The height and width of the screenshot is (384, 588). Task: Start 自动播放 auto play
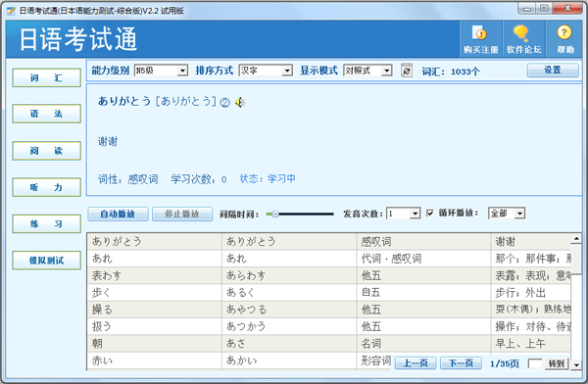[x=118, y=215]
